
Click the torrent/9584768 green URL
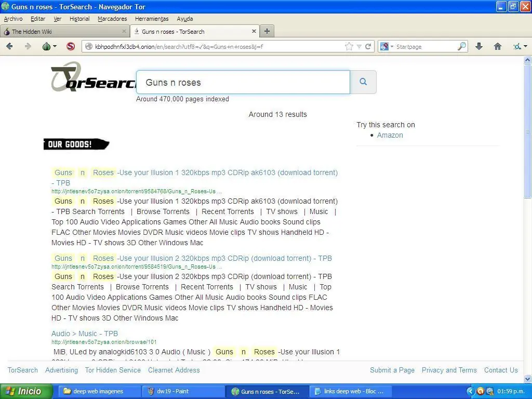tap(137, 191)
